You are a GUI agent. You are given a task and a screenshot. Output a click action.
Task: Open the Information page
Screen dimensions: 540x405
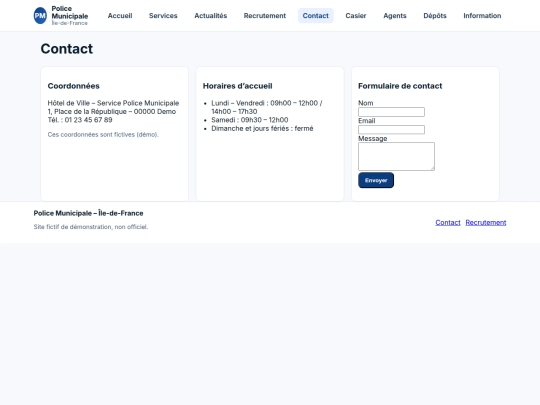click(482, 15)
